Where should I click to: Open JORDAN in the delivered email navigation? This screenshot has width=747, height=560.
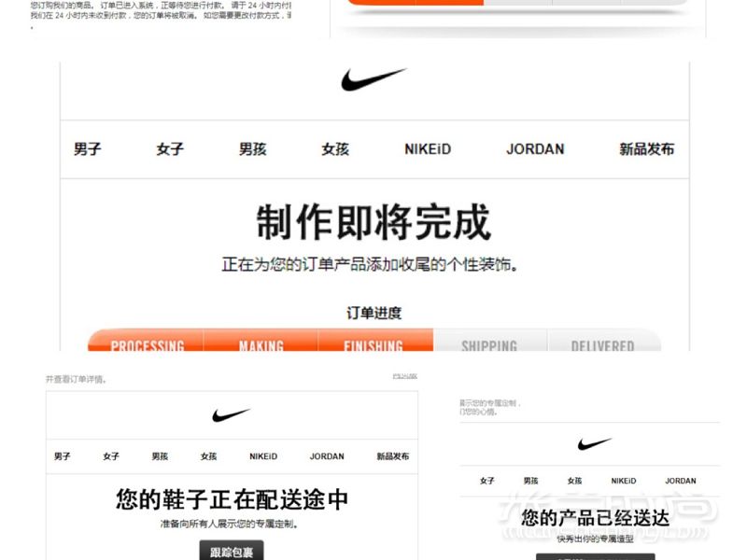pos(681,481)
